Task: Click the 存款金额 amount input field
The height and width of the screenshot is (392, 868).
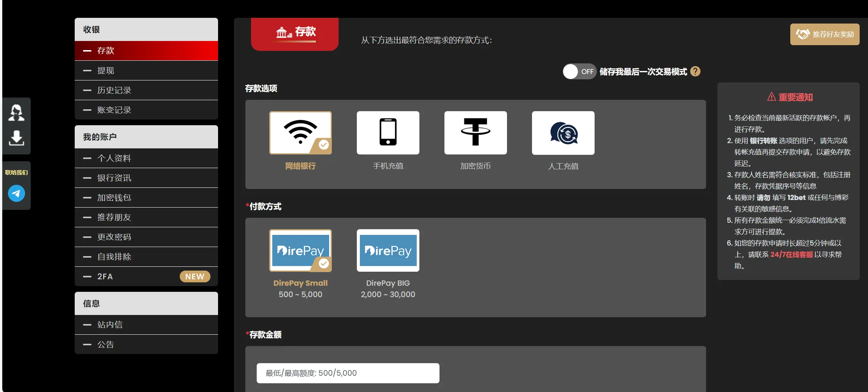Action: pos(347,373)
